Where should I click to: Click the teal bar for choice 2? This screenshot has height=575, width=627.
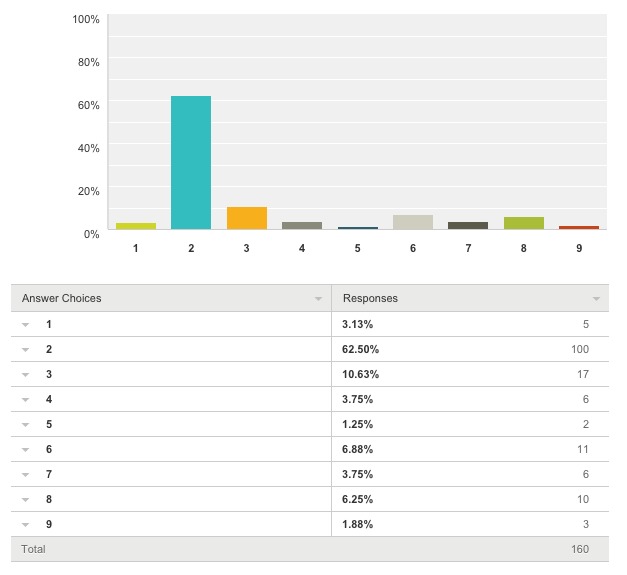[x=191, y=163]
